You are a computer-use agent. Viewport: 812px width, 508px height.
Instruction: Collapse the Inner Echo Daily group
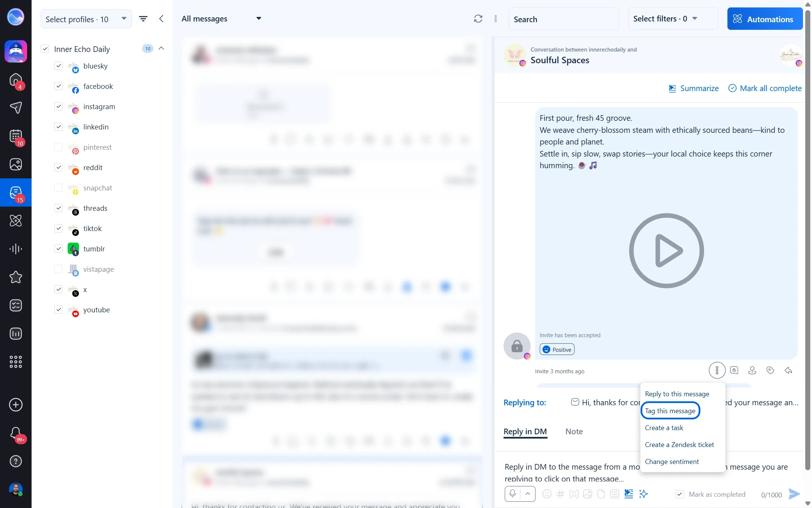[162, 49]
